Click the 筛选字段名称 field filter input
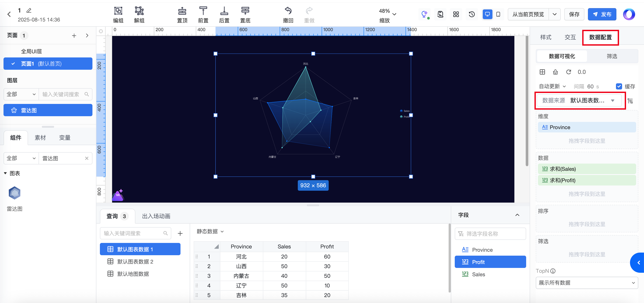This screenshot has width=644, height=303. [490, 234]
